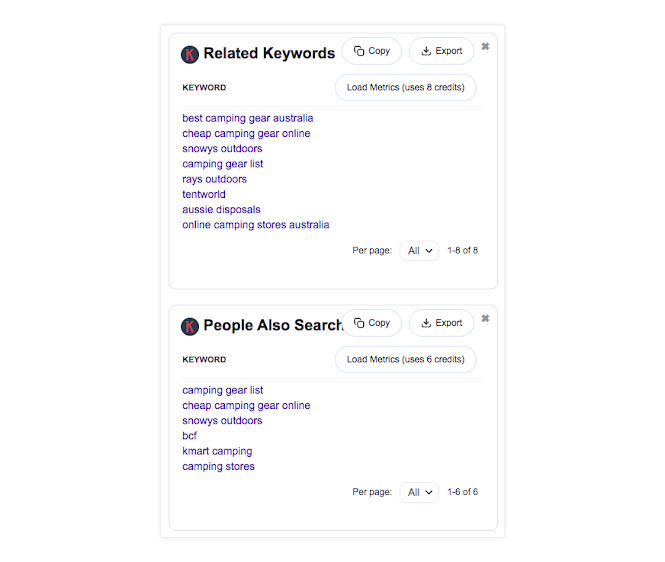The width and height of the screenshot is (665, 562).
Task: Copy the People Also Search list
Action: point(372,323)
